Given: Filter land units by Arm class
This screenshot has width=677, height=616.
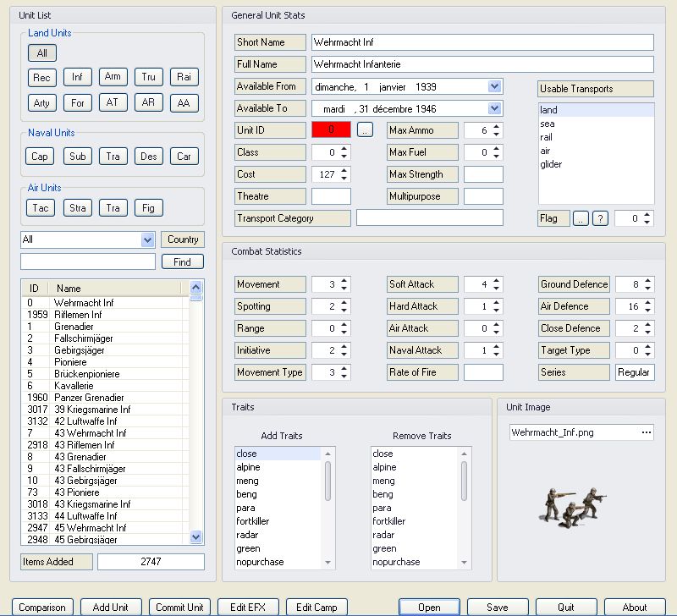Looking at the screenshot, I should click(113, 76).
